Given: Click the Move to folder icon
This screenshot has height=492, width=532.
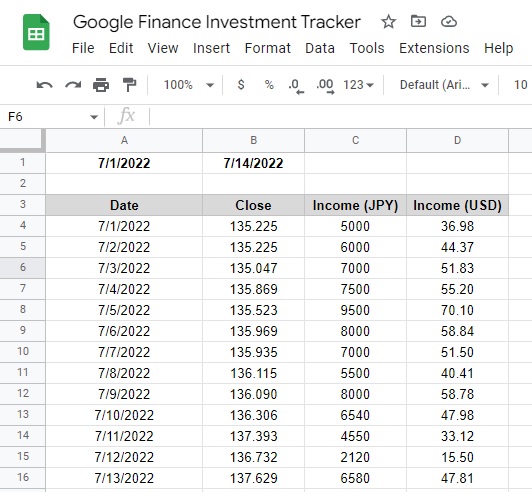Looking at the screenshot, I should pyautogui.click(x=418, y=22).
